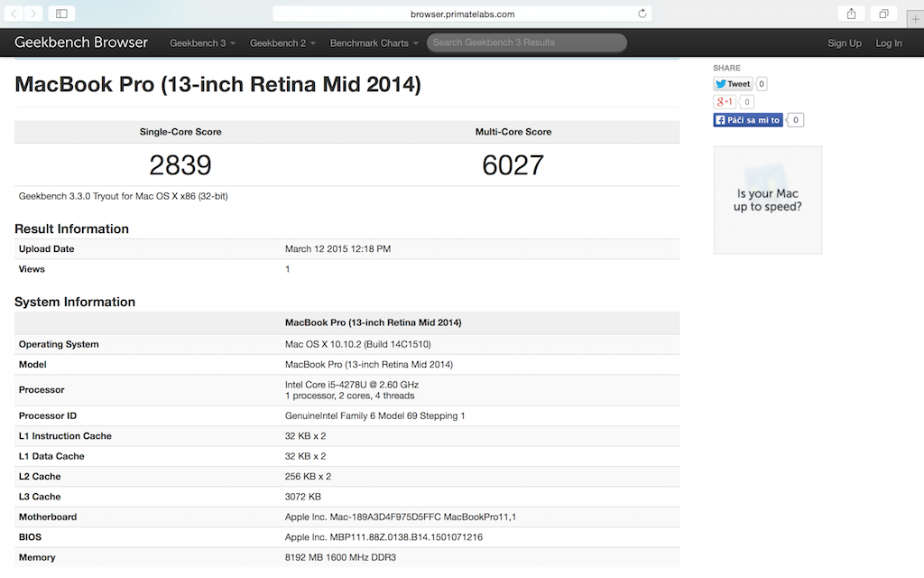
Task: Open the Benchmark Charts dropdown
Action: pos(374,43)
